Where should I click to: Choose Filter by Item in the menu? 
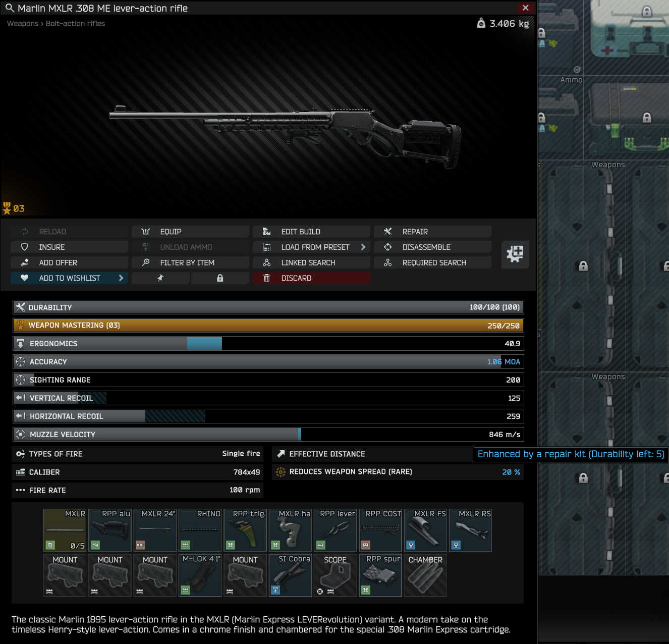[191, 263]
